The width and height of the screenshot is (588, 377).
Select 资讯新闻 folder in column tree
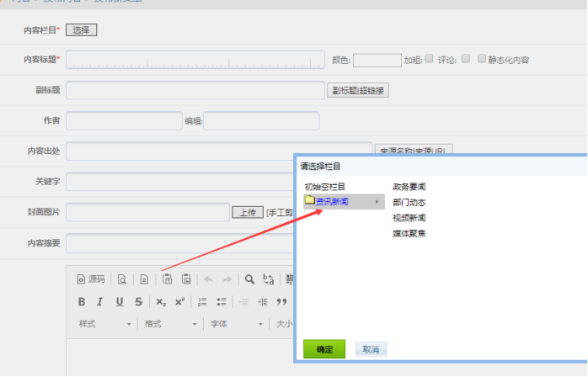coord(331,202)
